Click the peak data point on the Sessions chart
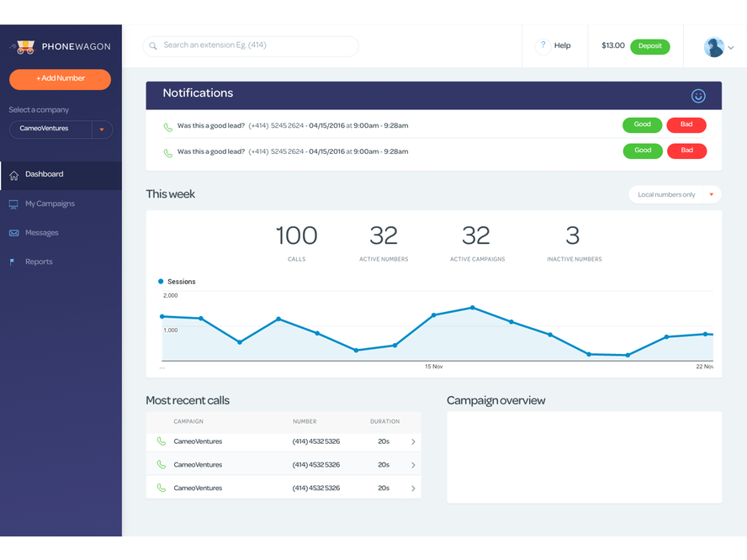The image size is (747, 560). 473,308
